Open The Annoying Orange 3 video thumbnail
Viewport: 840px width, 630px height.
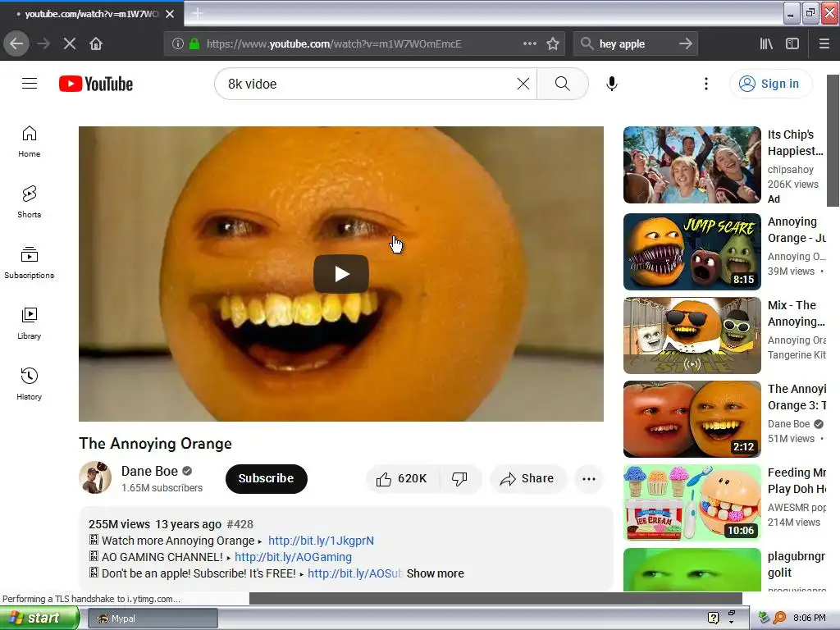click(692, 419)
